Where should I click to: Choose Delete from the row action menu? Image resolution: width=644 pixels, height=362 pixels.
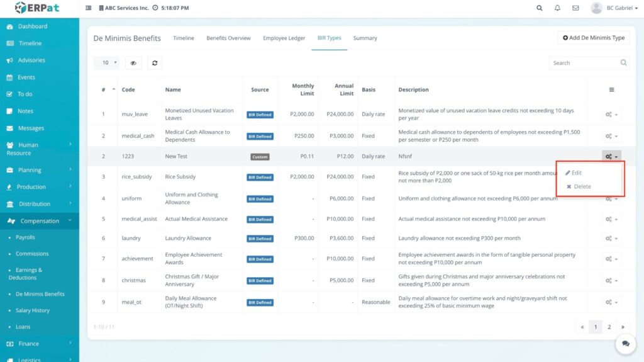[x=582, y=186]
